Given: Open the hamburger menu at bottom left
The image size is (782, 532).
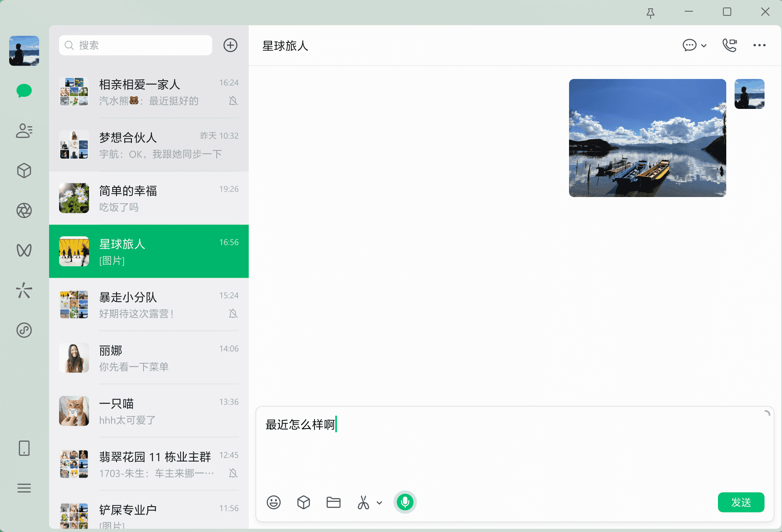Looking at the screenshot, I should pyautogui.click(x=24, y=488).
